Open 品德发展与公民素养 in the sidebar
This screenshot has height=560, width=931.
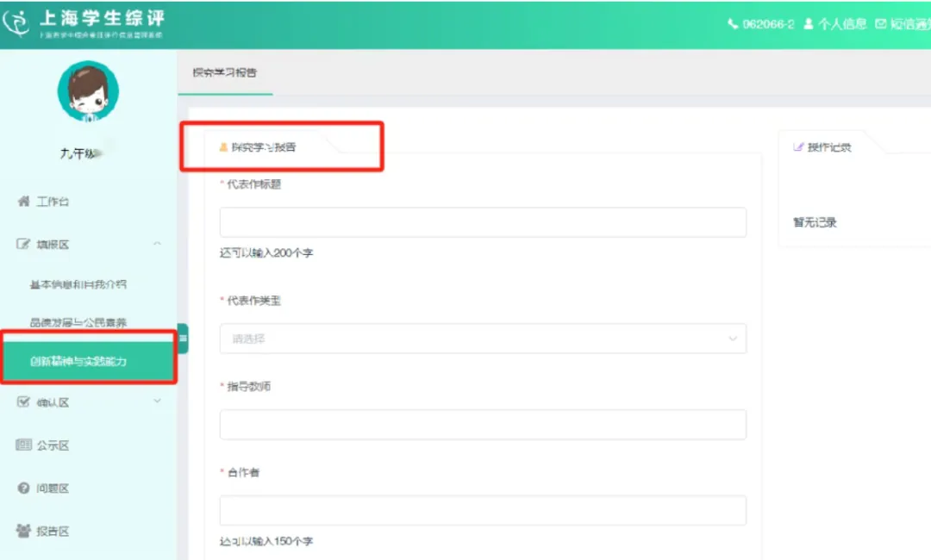(78, 322)
